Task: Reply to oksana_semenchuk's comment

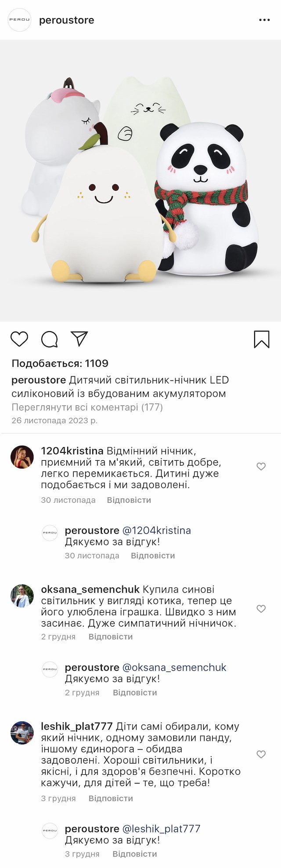Action: click(110, 637)
